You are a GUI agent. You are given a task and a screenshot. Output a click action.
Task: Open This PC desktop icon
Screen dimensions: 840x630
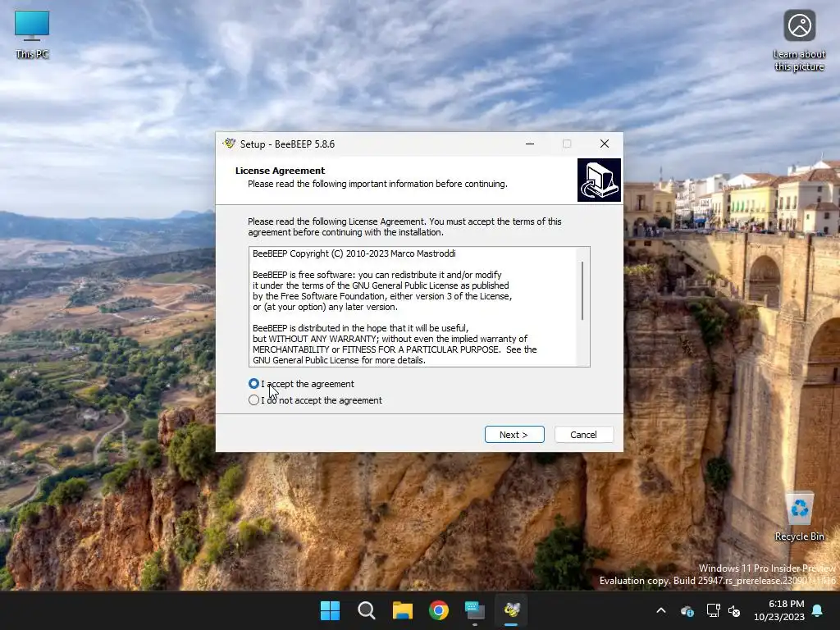(x=32, y=34)
